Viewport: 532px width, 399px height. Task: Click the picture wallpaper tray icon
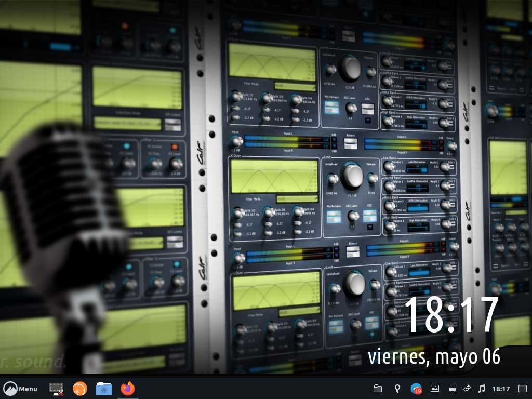[435, 389]
